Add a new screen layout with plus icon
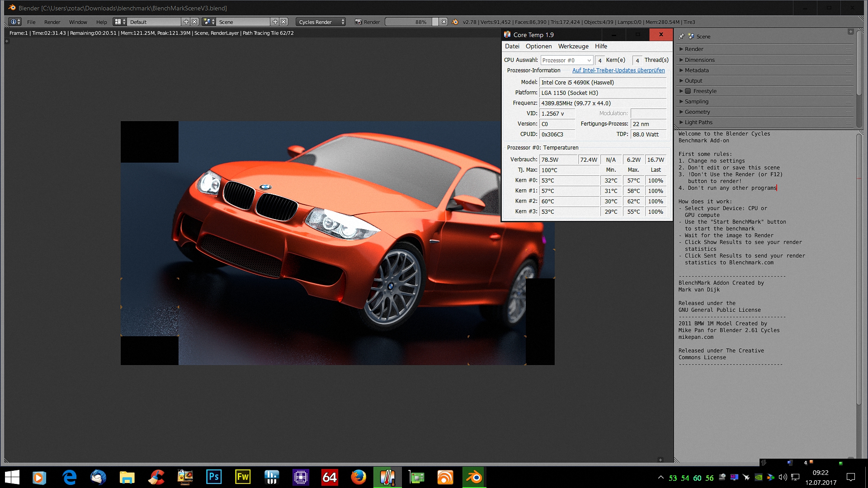This screenshot has width=868, height=488. click(x=186, y=22)
